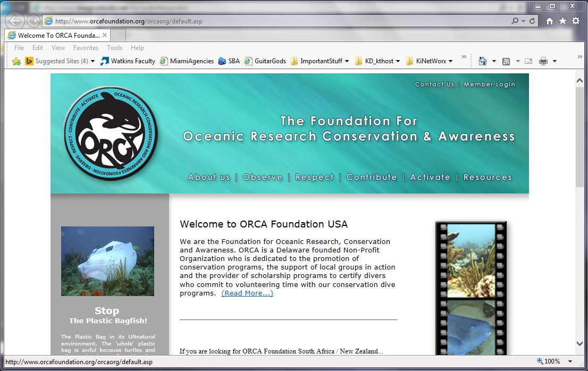Viewport: 588px width, 371px height.
Task: Open the zoom level dropdown arrow
Action: tap(570, 361)
